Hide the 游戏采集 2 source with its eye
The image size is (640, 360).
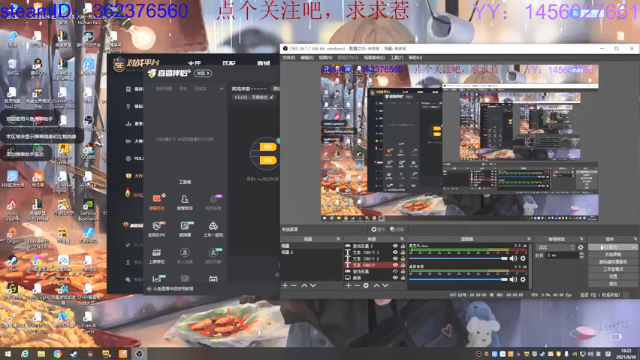395,246
